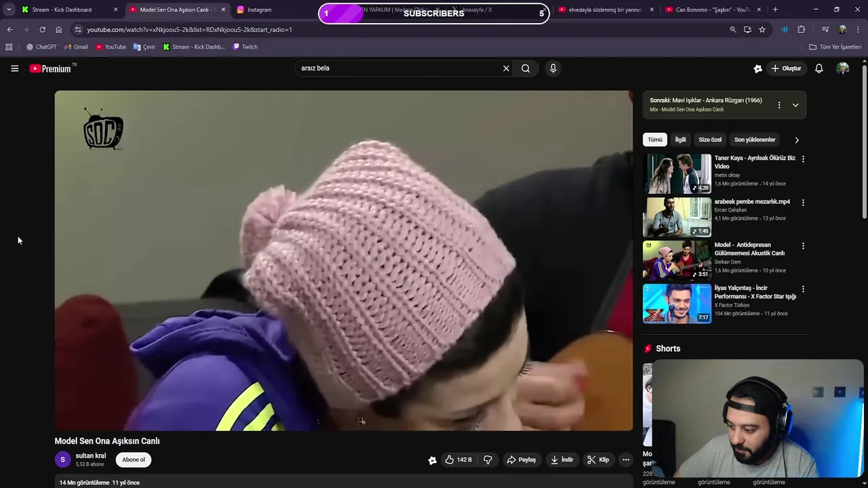Play Model Antidepresan Gülümsemesi thumbnail
Image resolution: width=868 pixels, height=488 pixels.
coord(677,260)
